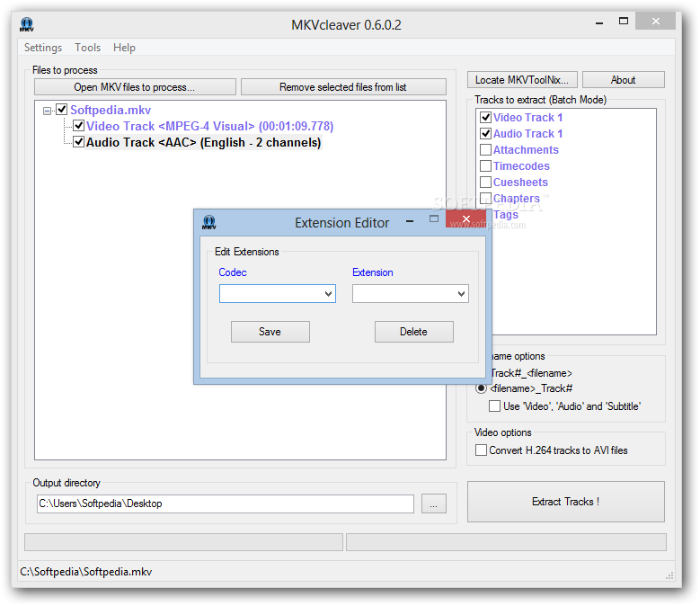Click Remove selected files from list
Image resolution: width=700 pixels, height=606 pixels.
pos(343,87)
